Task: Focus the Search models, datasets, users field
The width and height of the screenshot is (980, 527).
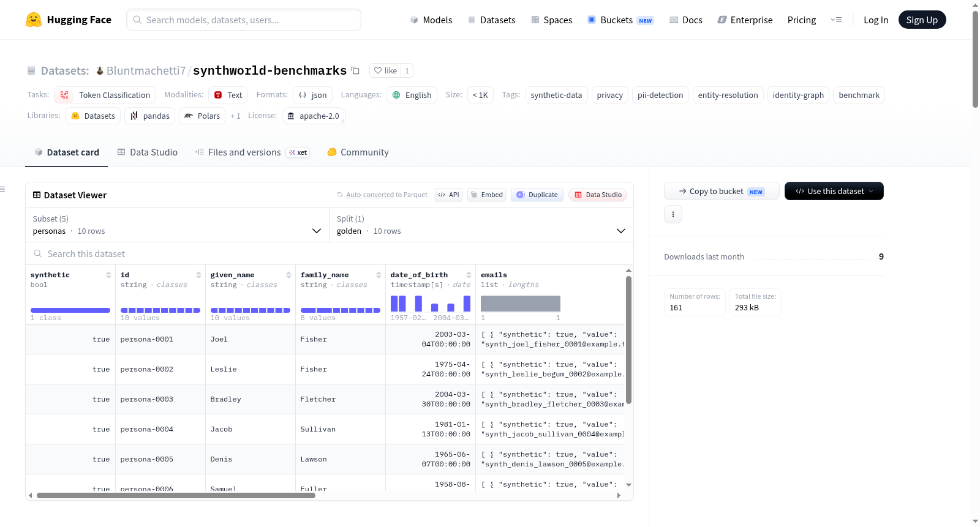Action: click(x=244, y=20)
